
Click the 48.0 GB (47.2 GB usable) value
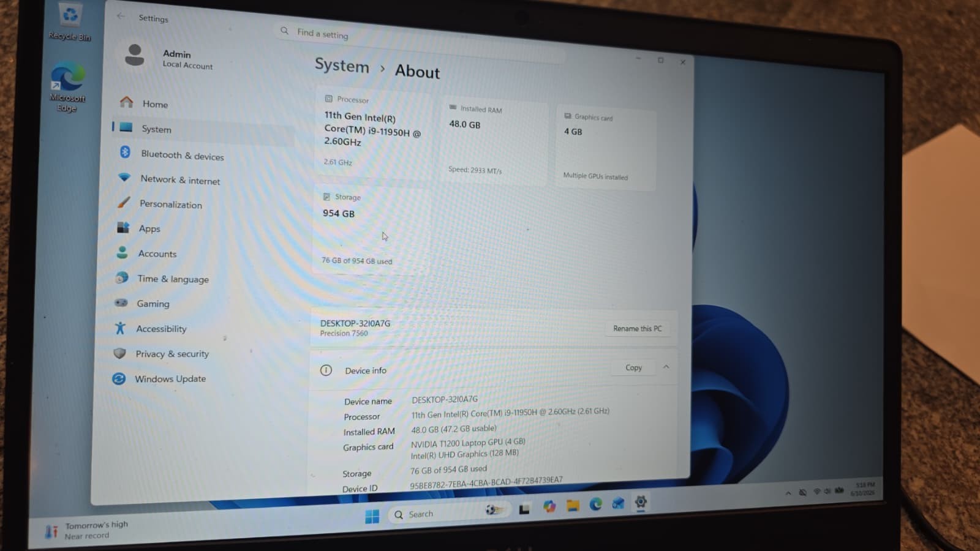pyautogui.click(x=454, y=429)
